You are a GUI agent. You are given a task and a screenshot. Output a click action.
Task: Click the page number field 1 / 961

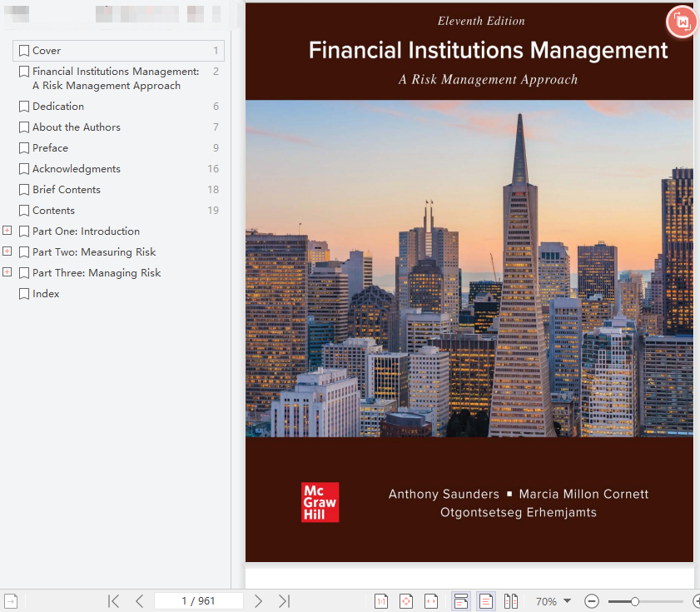pyautogui.click(x=199, y=601)
